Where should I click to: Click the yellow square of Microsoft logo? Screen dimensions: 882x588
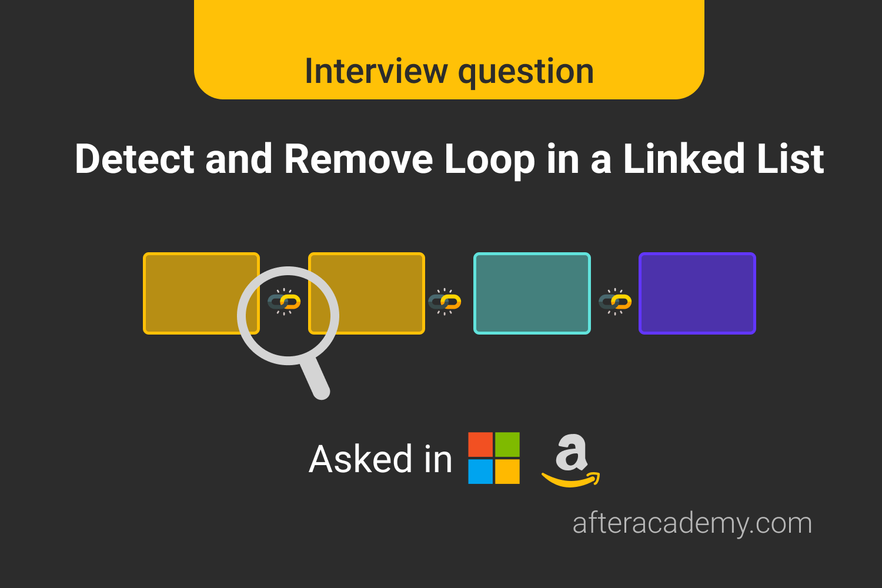coord(507,472)
